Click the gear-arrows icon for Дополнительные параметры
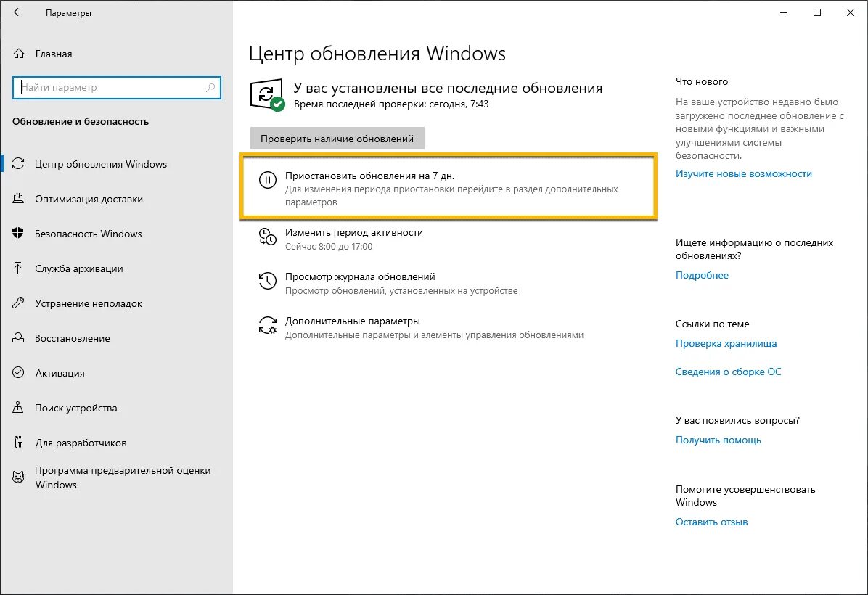This screenshot has width=868, height=595. (x=267, y=326)
